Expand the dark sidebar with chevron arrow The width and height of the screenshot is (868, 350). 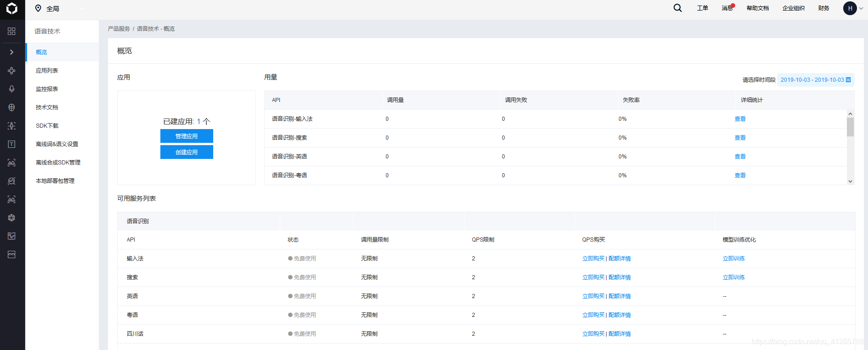click(x=12, y=52)
